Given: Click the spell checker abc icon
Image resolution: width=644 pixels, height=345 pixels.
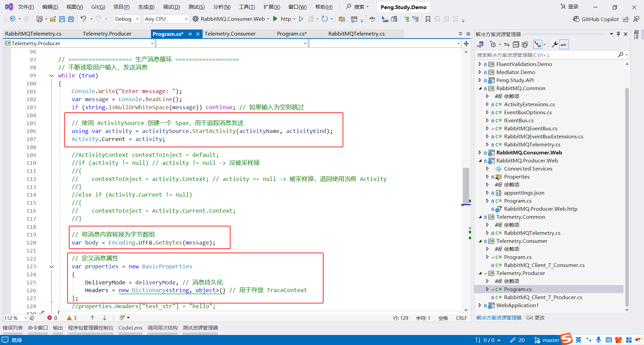Looking at the screenshot, I should 372,19.
